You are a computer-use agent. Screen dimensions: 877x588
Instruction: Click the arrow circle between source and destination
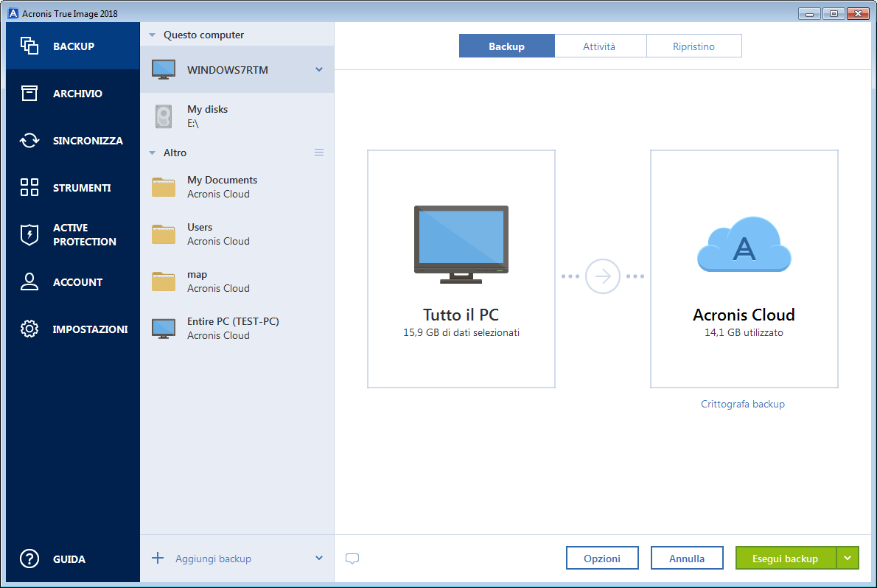coord(602,276)
